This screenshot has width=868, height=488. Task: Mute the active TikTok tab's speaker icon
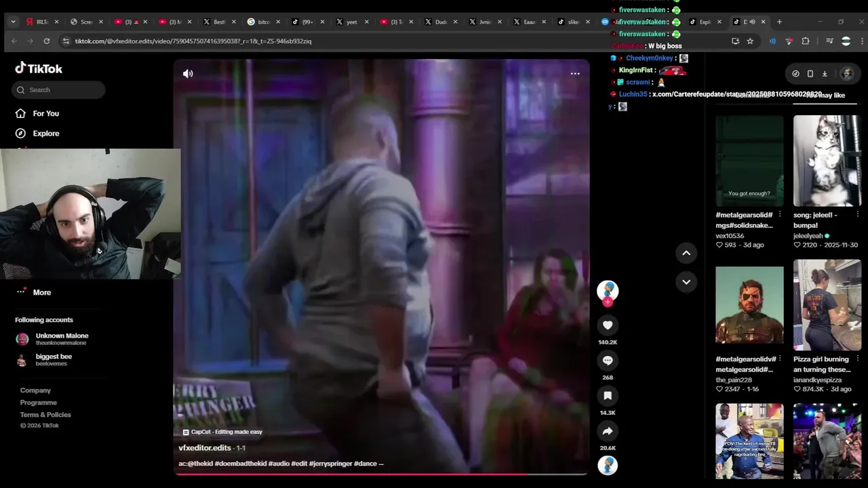click(752, 22)
